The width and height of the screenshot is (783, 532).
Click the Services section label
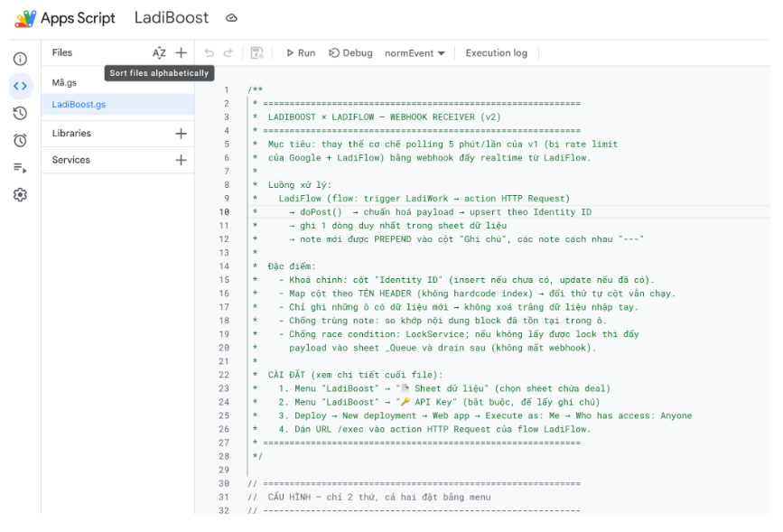tap(71, 160)
